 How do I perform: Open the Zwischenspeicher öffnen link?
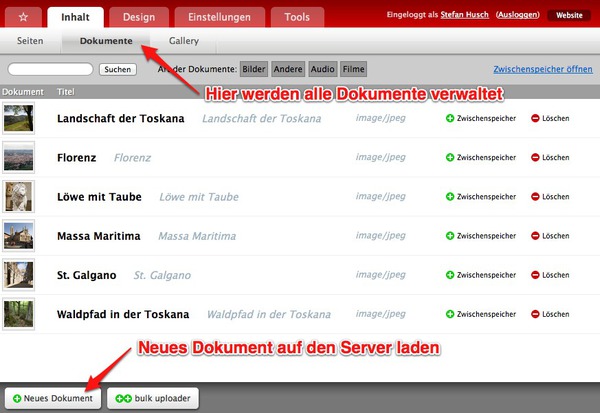point(543,69)
